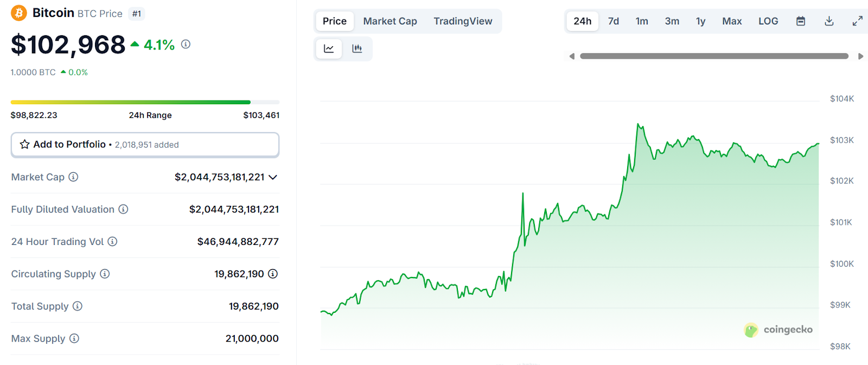Show the Market Cap info tooltip icon

(x=73, y=177)
